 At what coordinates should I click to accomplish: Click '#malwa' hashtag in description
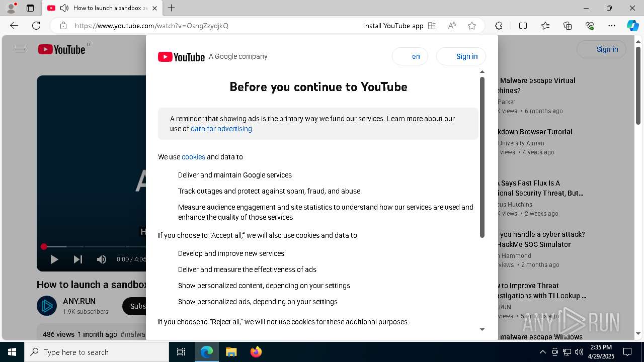(x=133, y=334)
